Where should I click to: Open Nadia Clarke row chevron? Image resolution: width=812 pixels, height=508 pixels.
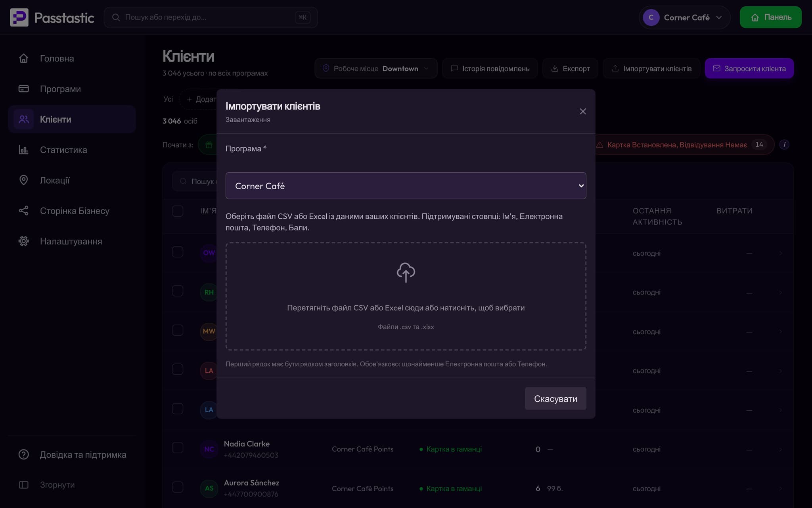point(780,450)
